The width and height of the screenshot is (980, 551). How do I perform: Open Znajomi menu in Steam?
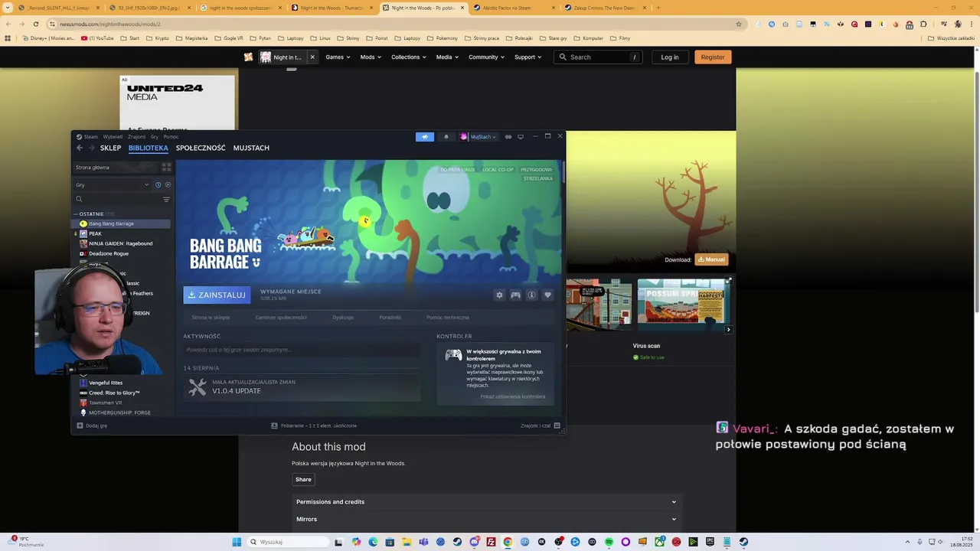tap(136, 137)
